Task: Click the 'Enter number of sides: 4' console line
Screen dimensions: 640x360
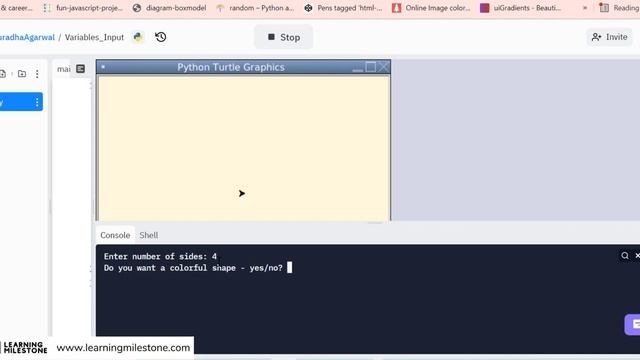Action: coord(160,256)
